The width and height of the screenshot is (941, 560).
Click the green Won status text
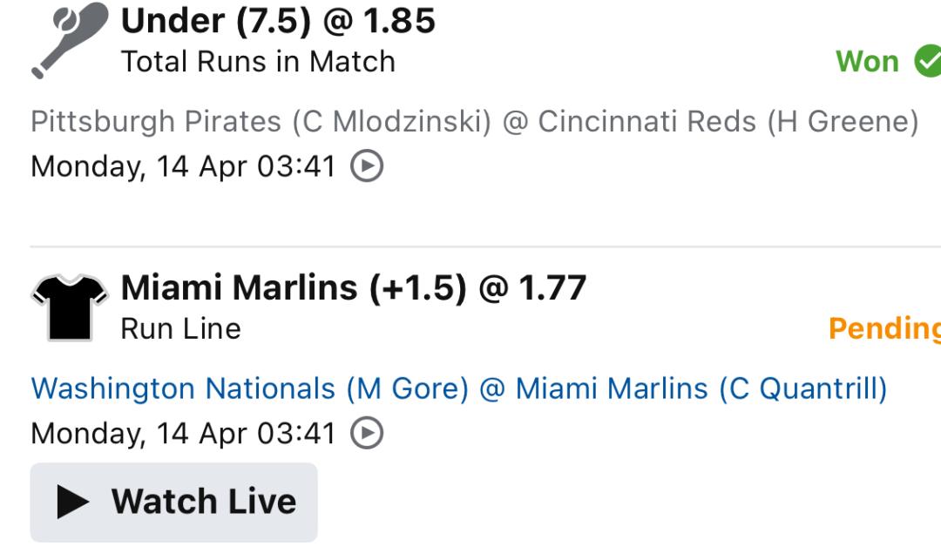[x=867, y=61]
